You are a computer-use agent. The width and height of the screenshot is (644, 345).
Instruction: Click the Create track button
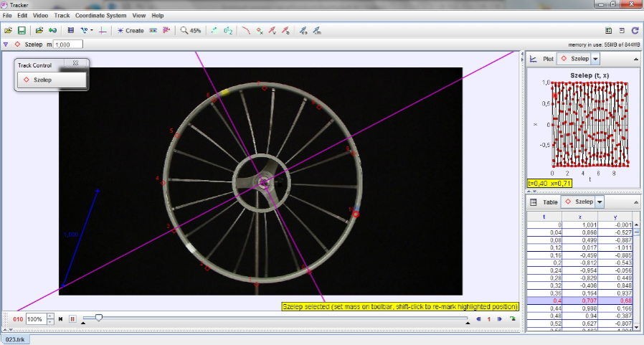[131, 30]
